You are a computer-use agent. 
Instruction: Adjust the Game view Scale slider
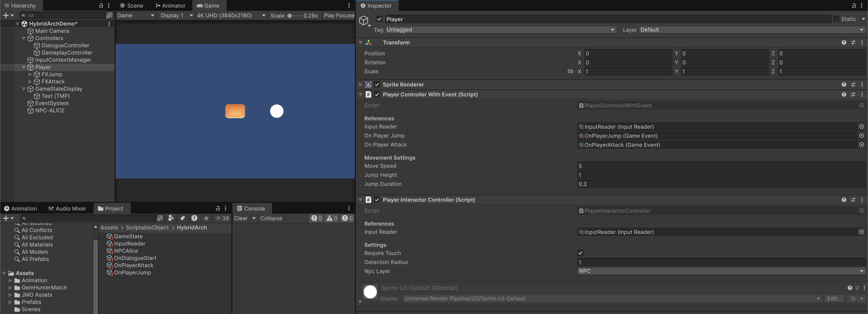pyautogui.click(x=290, y=16)
